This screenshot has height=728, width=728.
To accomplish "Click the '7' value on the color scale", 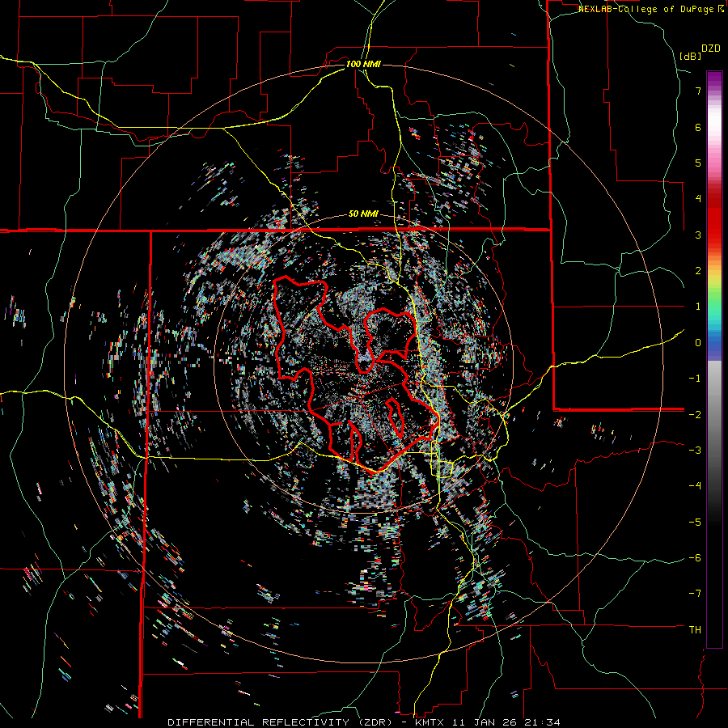I will point(698,91).
